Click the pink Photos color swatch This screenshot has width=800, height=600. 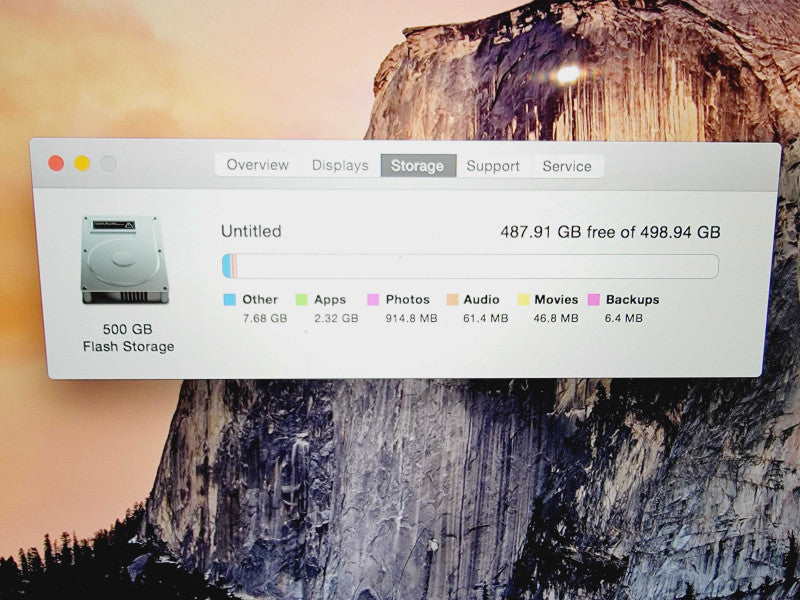(373, 299)
